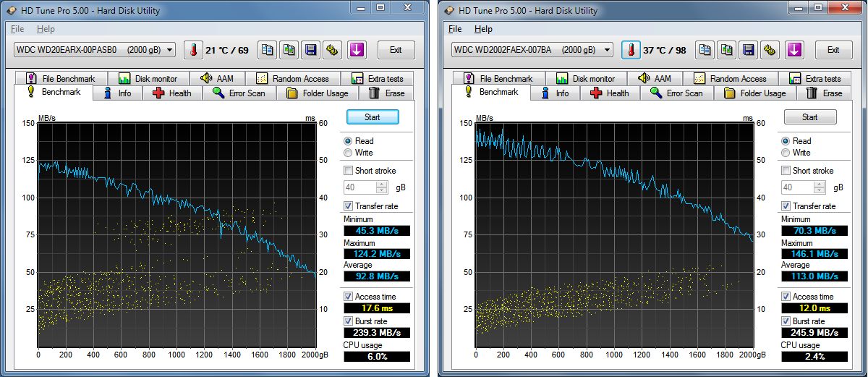Viewport: 868px width, 377px height.
Task: Open Error Scan tab in WD20EARX window
Action: 239,93
